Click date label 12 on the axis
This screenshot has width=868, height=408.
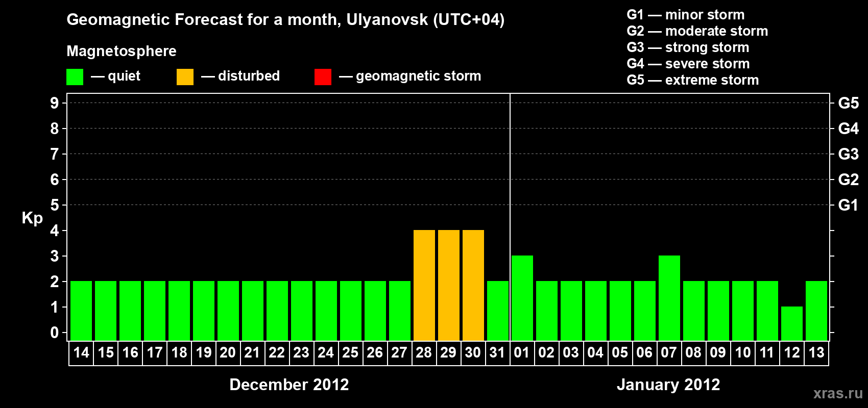pyautogui.click(x=792, y=352)
